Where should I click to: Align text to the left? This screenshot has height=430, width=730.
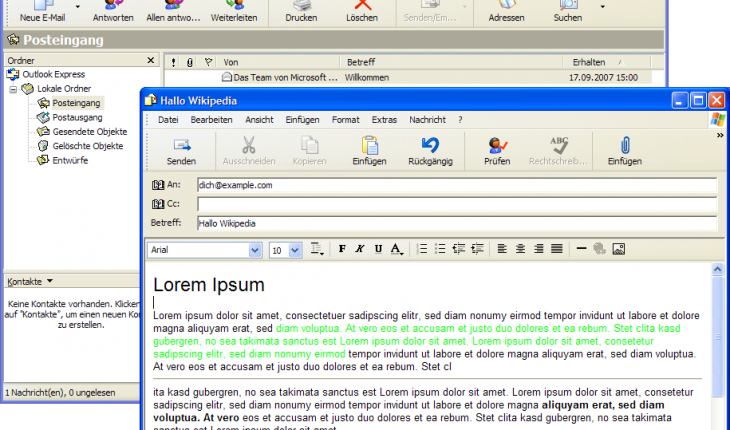502,249
